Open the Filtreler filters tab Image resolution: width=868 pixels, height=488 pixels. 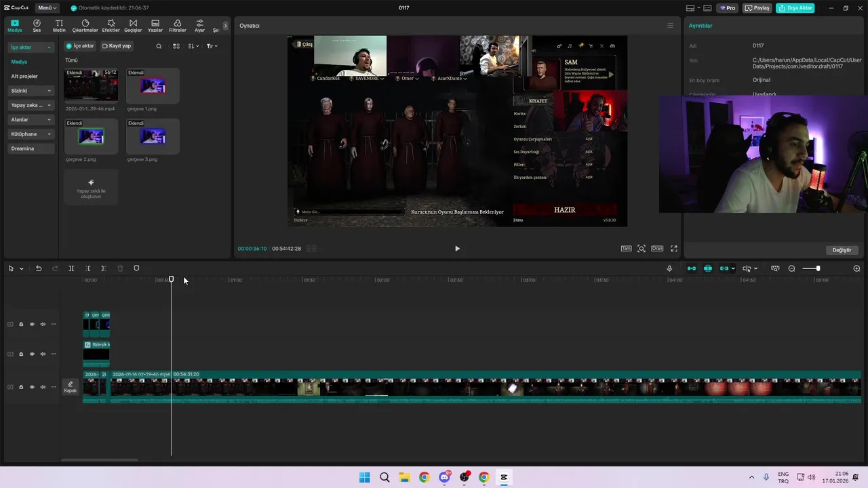[177, 26]
